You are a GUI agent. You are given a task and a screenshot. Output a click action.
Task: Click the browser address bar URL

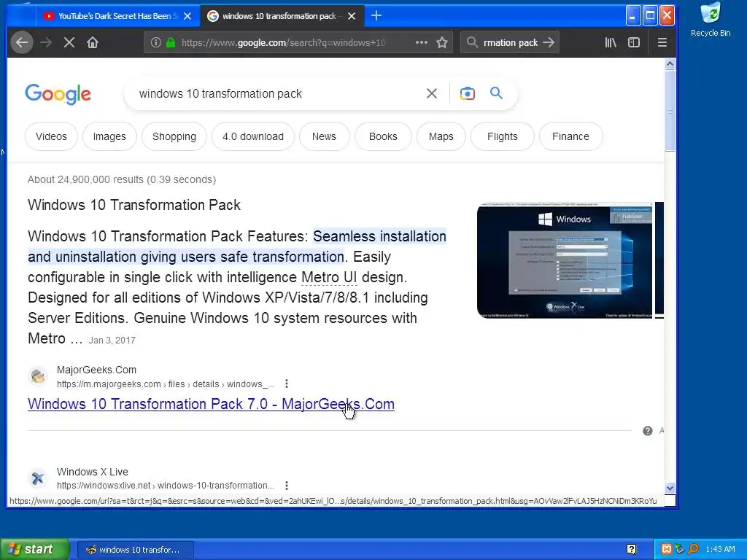283,42
